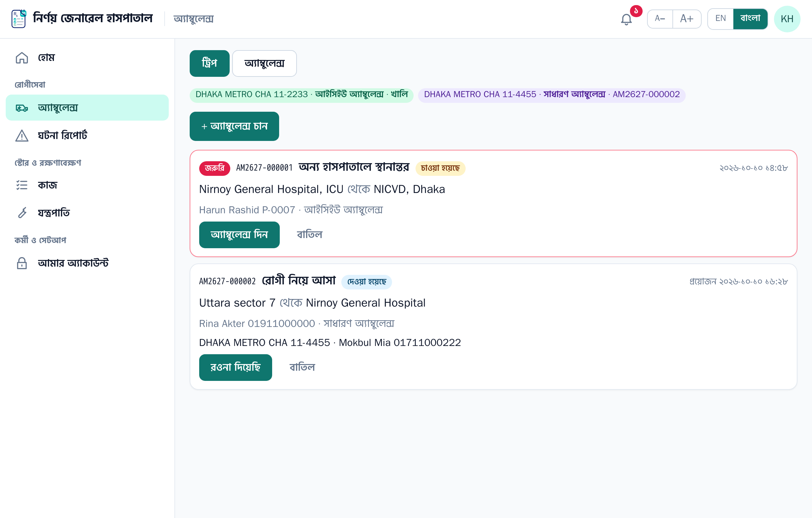Switch to the অ্যাম্বুলেন্স tab

(264, 63)
